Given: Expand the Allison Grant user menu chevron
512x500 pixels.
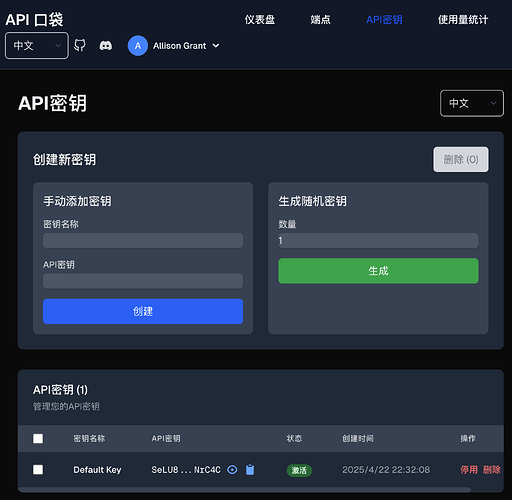Looking at the screenshot, I should tap(216, 46).
